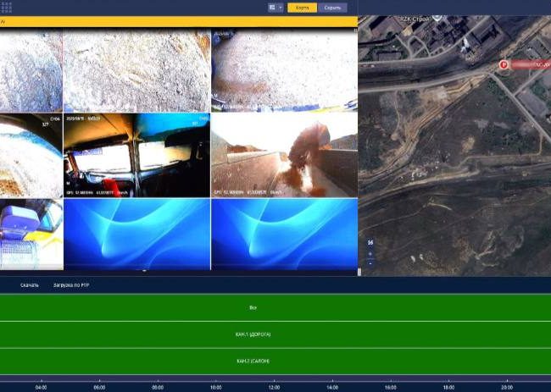The image size is (551, 392).
Task: Open the video layout selector dropdown
Action: (x=275, y=8)
